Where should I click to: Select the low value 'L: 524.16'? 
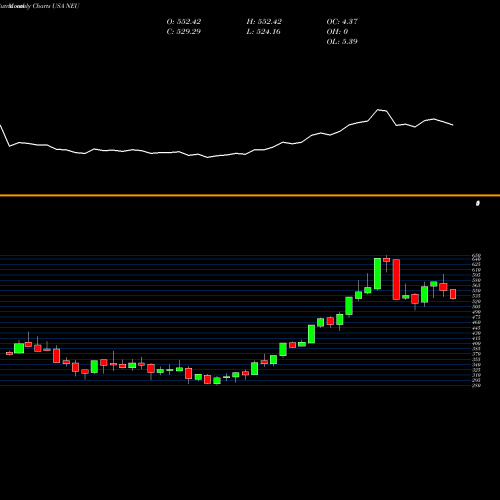click(x=263, y=31)
